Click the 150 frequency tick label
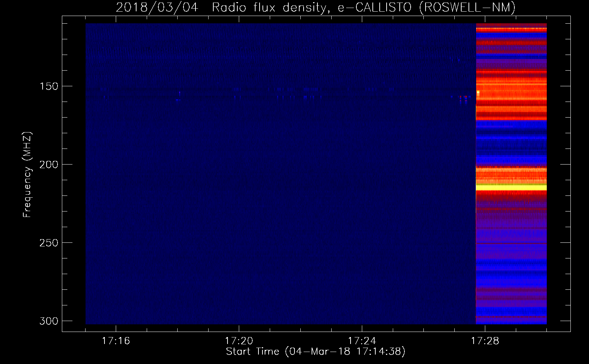 pyautogui.click(x=48, y=86)
